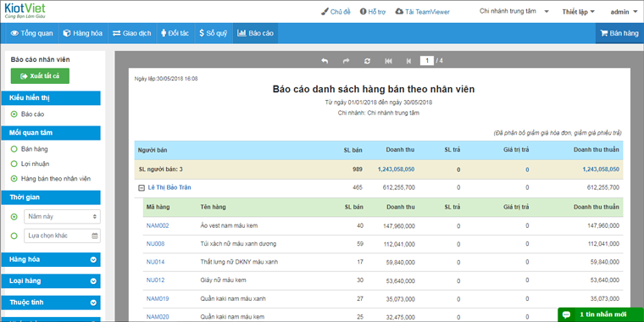Open Chủ đề theme settings
The width and height of the screenshot is (644, 322).
tap(336, 12)
